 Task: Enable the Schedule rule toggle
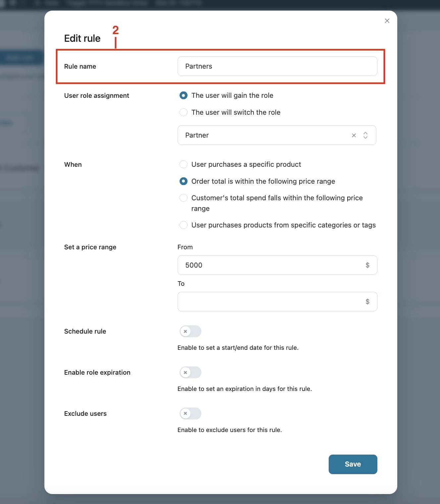tap(191, 331)
